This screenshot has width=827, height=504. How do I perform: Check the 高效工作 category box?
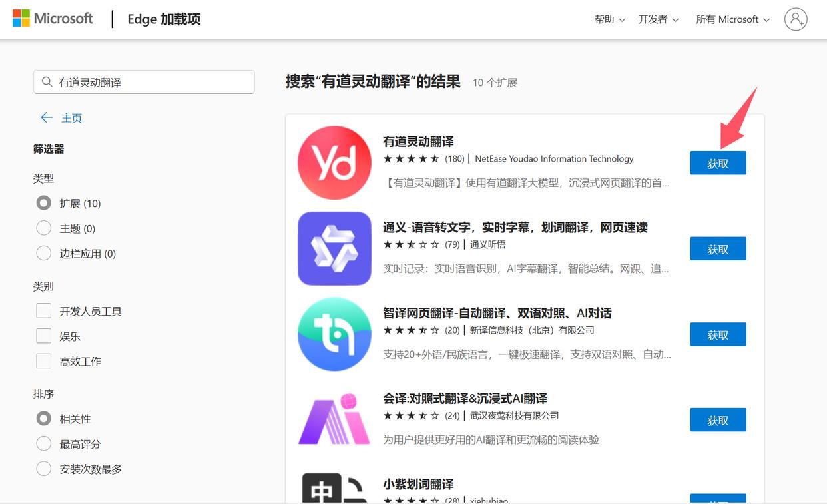click(44, 362)
